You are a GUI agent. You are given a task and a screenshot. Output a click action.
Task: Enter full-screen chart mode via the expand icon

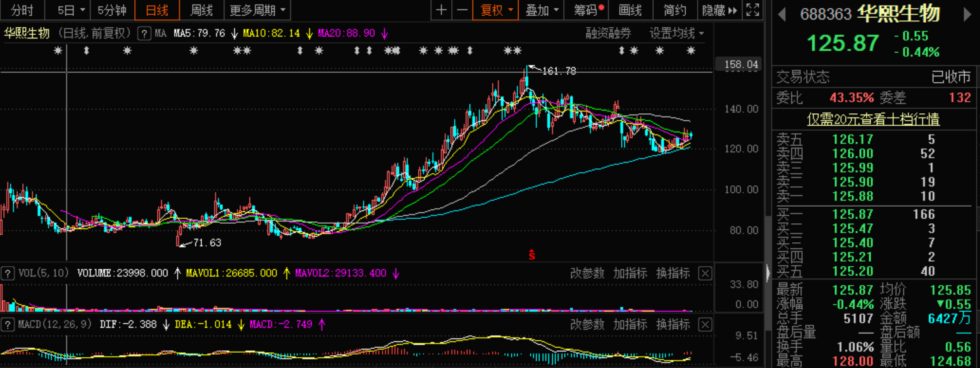click(752, 10)
